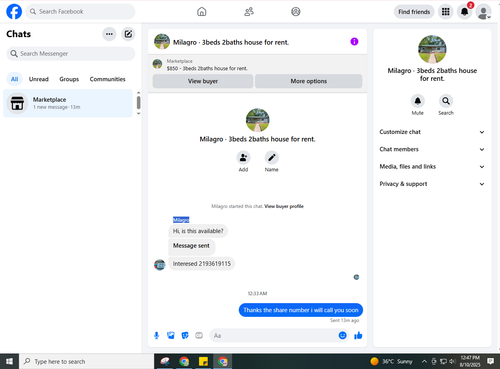Click the 'Message sent' bubble
The height and width of the screenshot is (369, 500).
coord(191,246)
